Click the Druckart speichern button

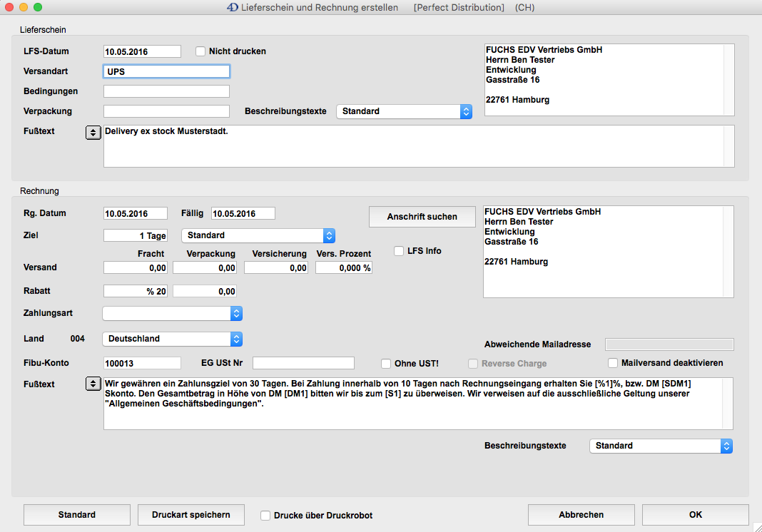[190, 515]
